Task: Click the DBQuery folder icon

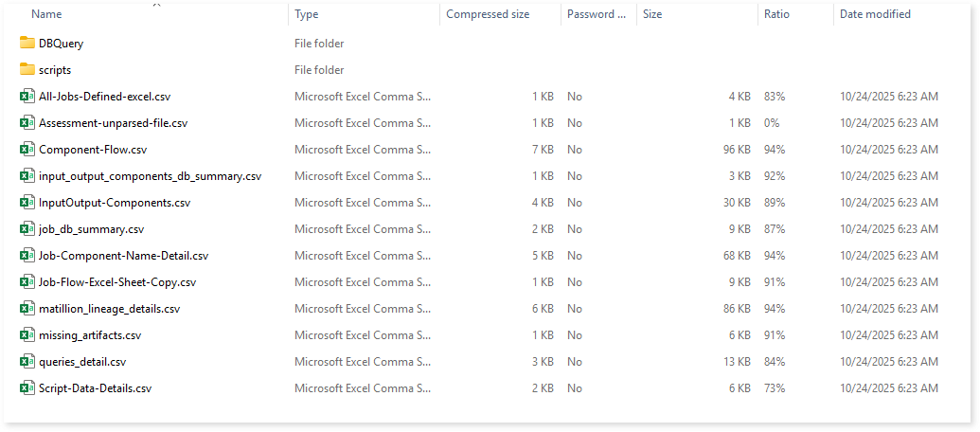Action: [27, 44]
